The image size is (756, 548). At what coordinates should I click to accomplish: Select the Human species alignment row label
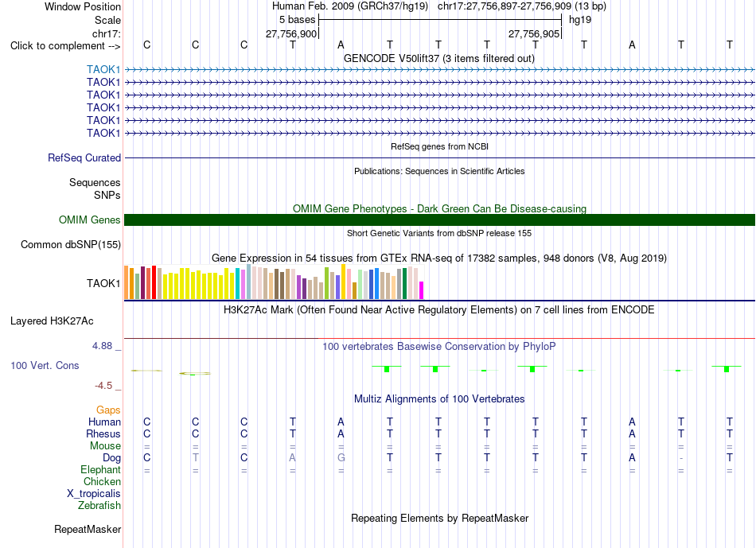104,422
